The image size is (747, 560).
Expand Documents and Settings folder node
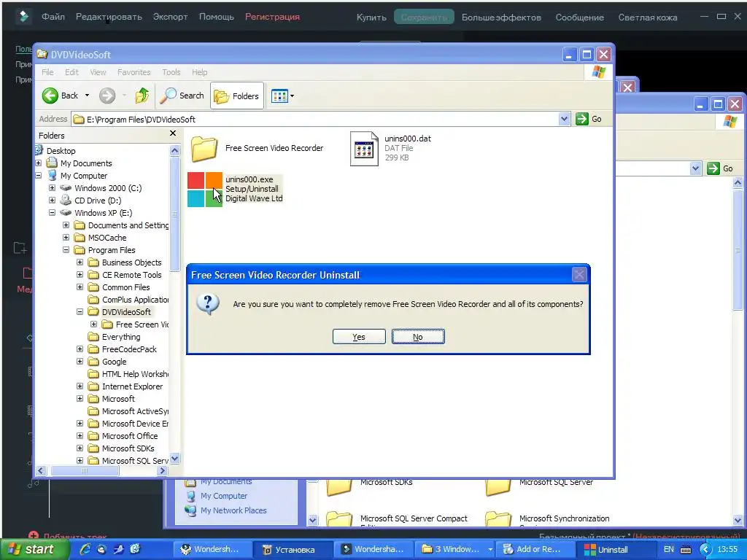[x=66, y=225]
